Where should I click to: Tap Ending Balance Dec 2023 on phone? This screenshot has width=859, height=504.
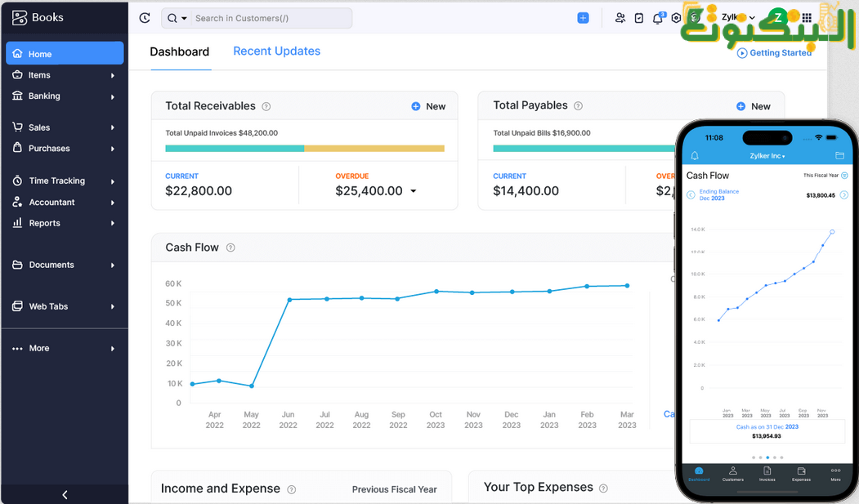pos(718,194)
